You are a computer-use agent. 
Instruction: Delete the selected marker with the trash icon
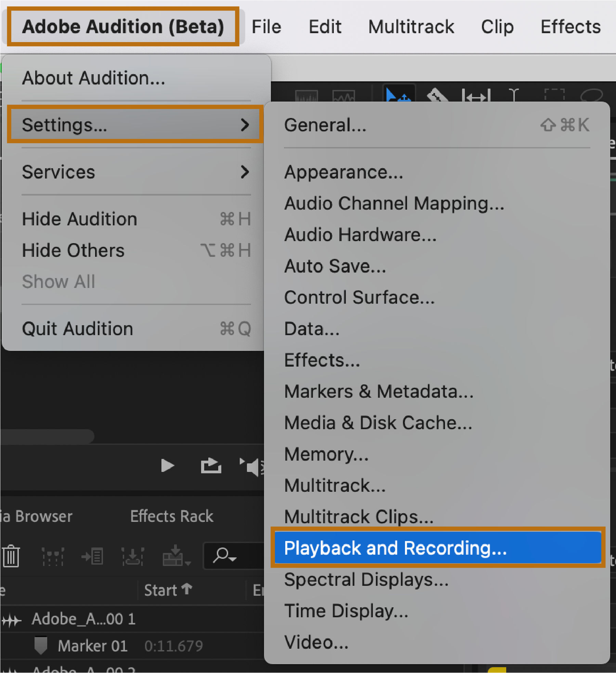[11, 556]
